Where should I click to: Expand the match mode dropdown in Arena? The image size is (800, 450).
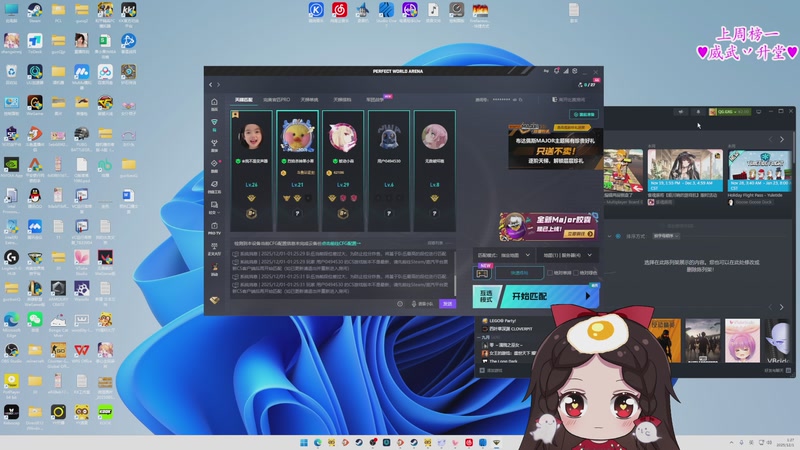click(504, 255)
